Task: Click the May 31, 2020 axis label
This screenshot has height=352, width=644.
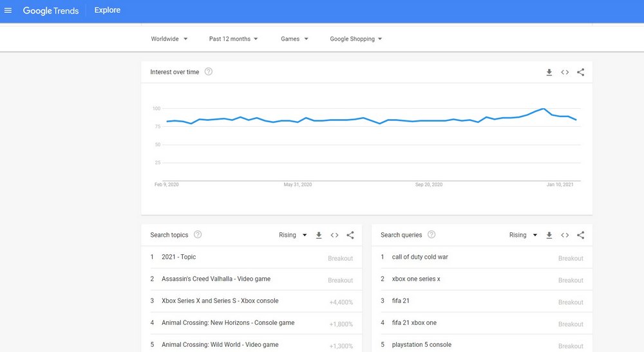Action: pos(298,185)
